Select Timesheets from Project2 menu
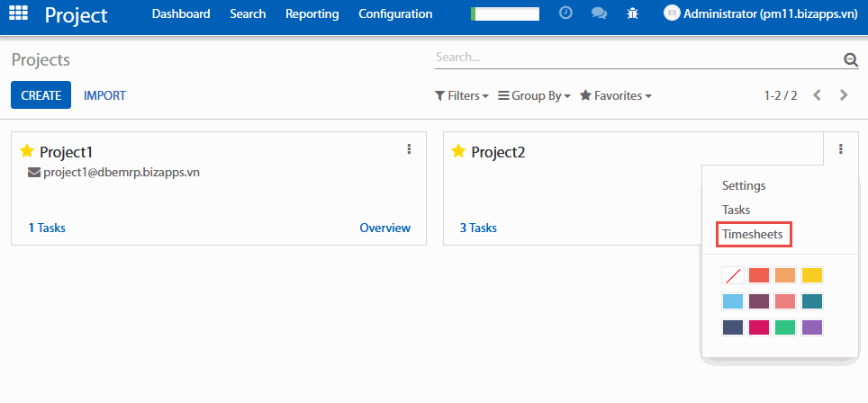Image resolution: width=868 pixels, height=403 pixels. pyautogui.click(x=755, y=235)
